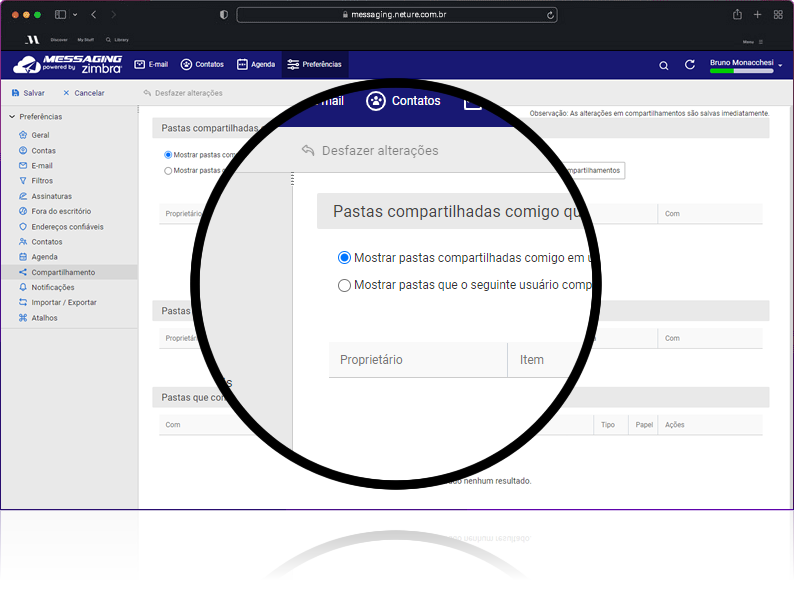This screenshot has height=594, width=794.
Task: Click the Assinaturas pen icon
Action: [23, 195]
